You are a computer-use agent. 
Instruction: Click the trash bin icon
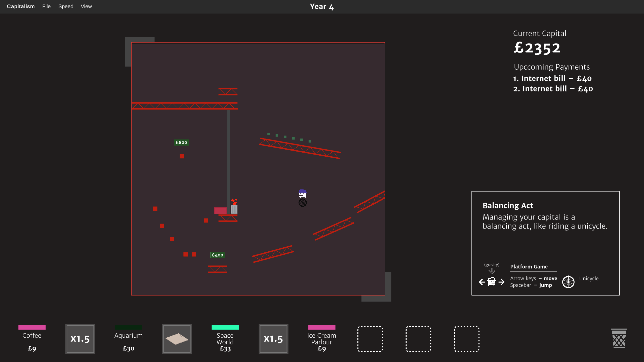click(619, 338)
